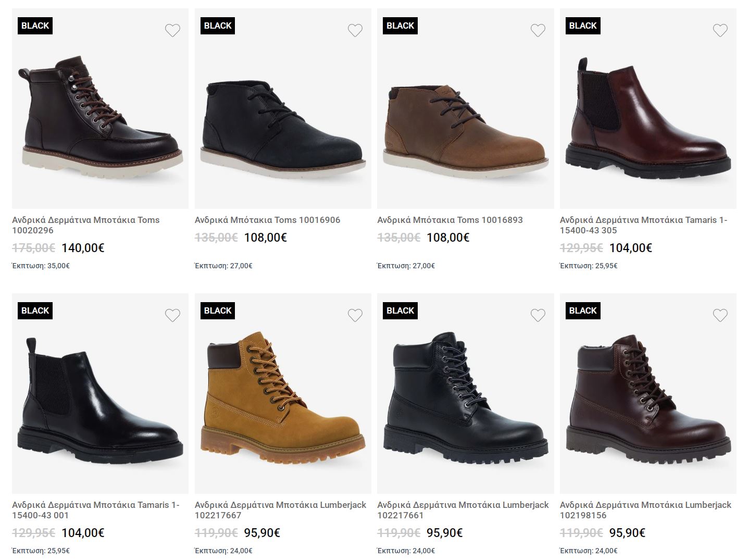Screen dimensions: 749x560
Task: Heart the tan Lumberjack 102217667 boots
Action: click(x=355, y=315)
